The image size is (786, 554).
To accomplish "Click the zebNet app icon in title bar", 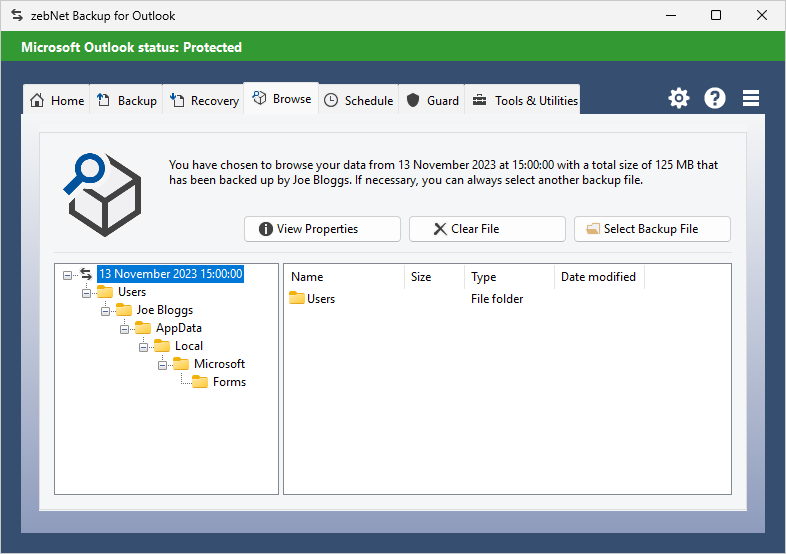I will coord(16,15).
